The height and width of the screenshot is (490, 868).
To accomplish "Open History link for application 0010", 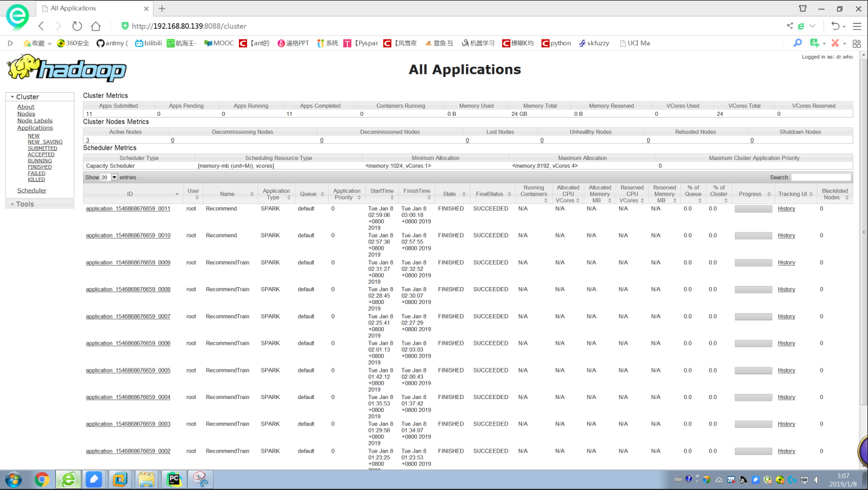I will pos(786,236).
